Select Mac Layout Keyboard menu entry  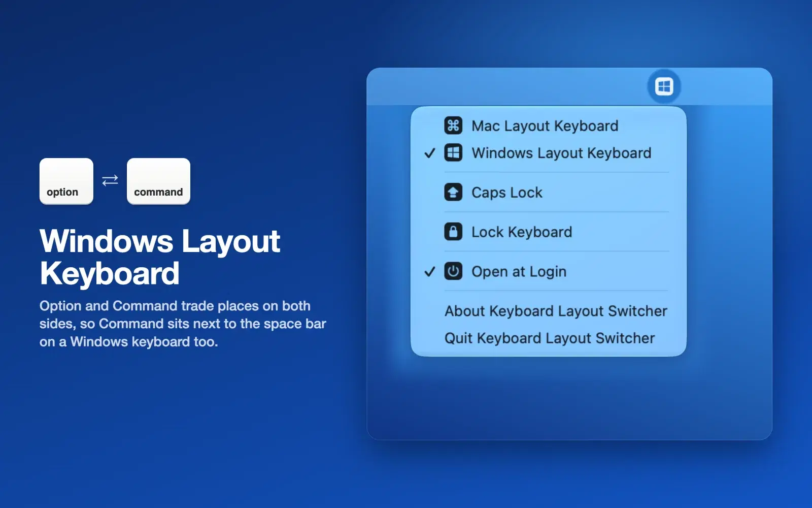pyautogui.click(x=549, y=125)
